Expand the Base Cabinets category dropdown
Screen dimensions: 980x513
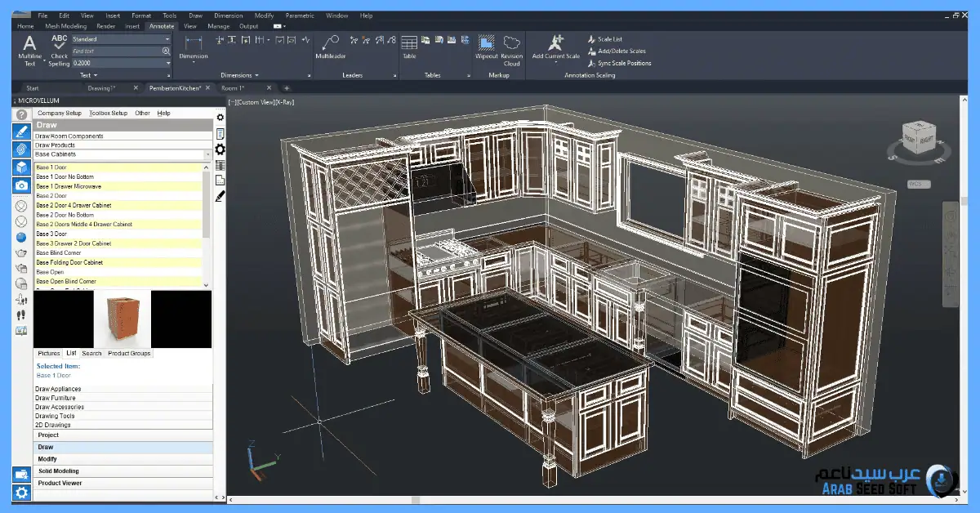pos(207,154)
